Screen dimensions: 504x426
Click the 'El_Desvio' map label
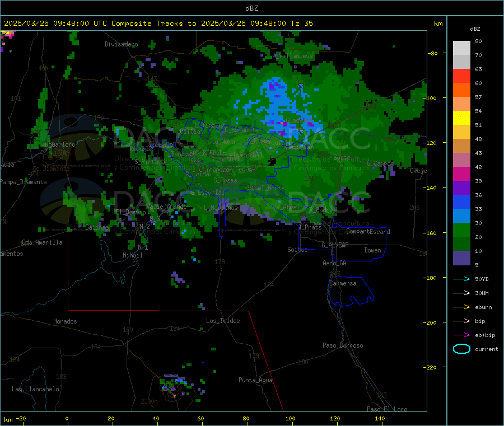[x=130, y=212]
